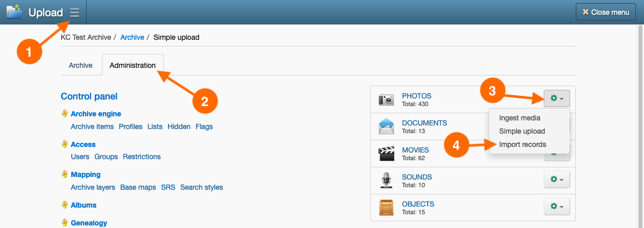Click the Upload folder icon
The height and width of the screenshot is (228, 644).
click(x=14, y=12)
